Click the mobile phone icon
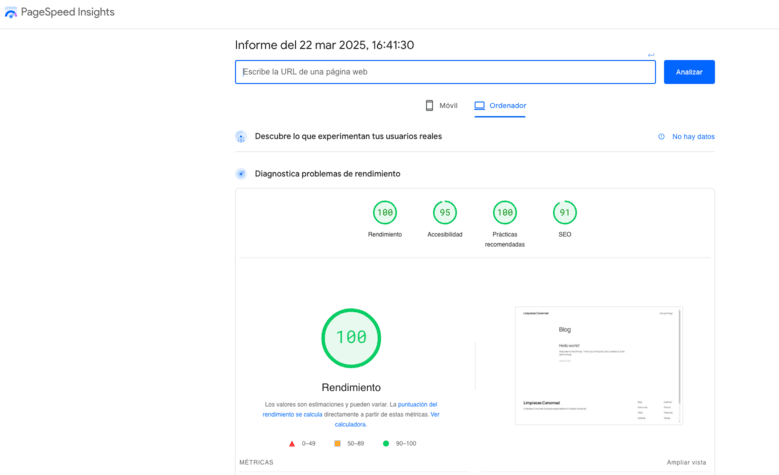779x475 pixels. (x=429, y=105)
